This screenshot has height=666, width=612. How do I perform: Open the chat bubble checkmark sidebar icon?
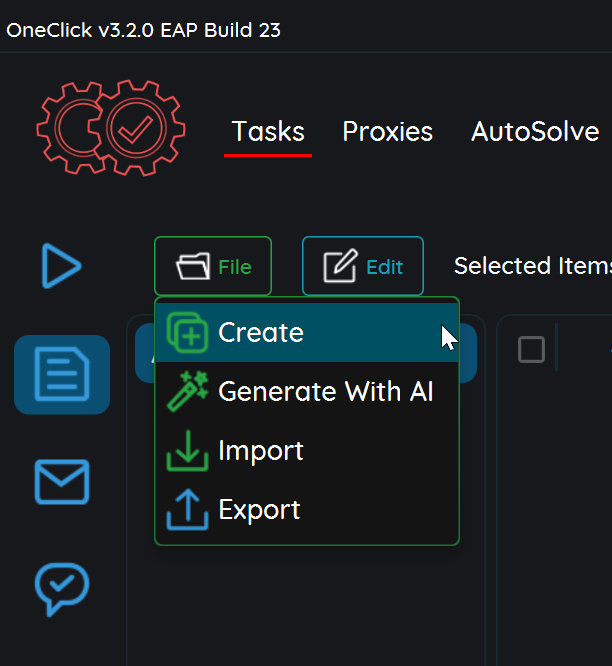pos(62,589)
